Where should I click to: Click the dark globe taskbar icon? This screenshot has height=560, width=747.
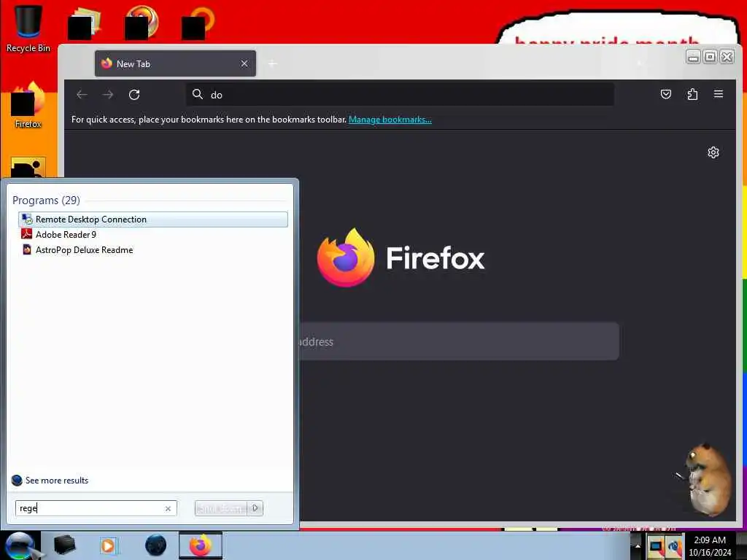(x=156, y=545)
